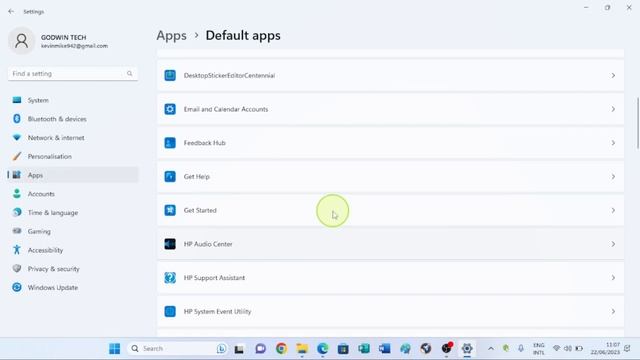Open Microsoft Store from the taskbar
The height and width of the screenshot is (360, 640).
343,349
